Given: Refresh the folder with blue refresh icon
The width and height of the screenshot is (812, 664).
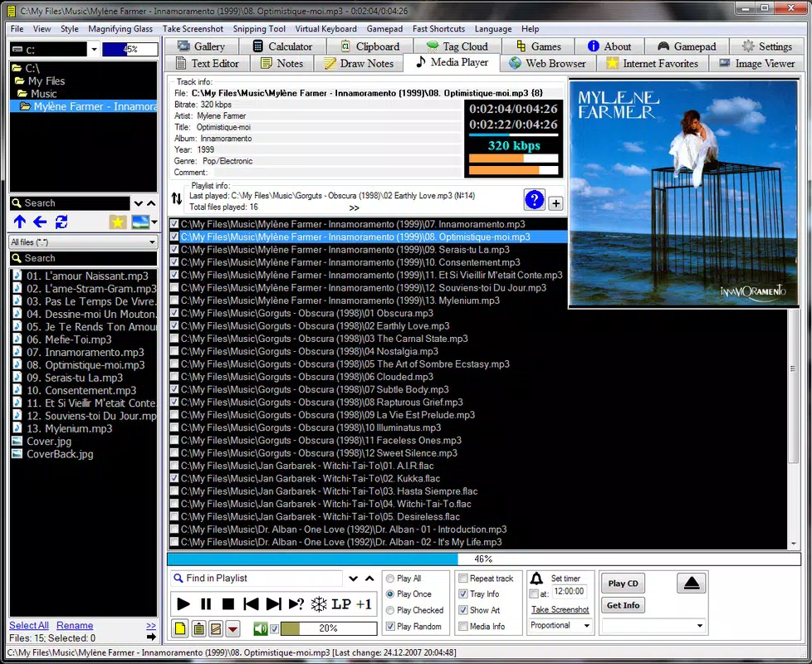Looking at the screenshot, I should pyautogui.click(x=61, y=222).
